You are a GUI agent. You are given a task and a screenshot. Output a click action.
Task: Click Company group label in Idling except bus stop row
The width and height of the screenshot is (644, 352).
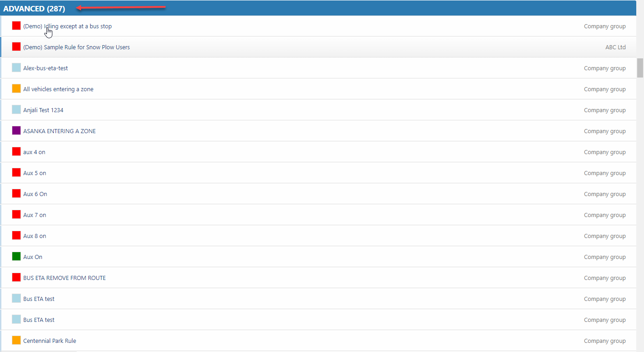click(605, 26)
